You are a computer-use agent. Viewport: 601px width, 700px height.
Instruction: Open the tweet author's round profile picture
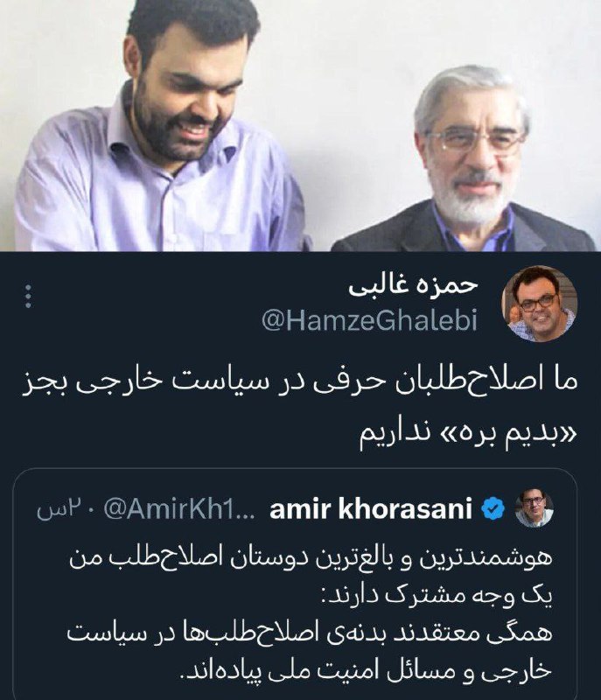(x=540, y=304)
